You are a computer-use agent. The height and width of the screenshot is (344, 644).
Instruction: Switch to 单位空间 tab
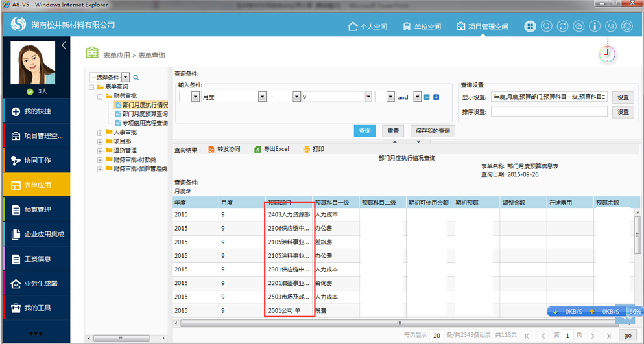[x=422, y=27]
